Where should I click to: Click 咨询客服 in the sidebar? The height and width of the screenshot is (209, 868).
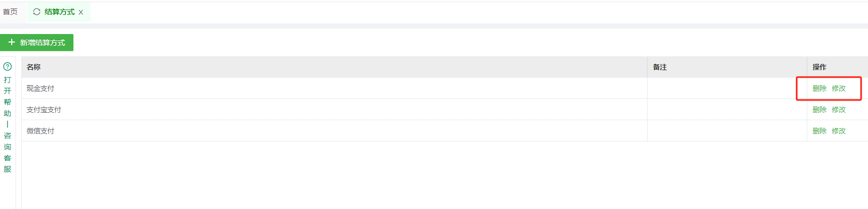[7, 152]
